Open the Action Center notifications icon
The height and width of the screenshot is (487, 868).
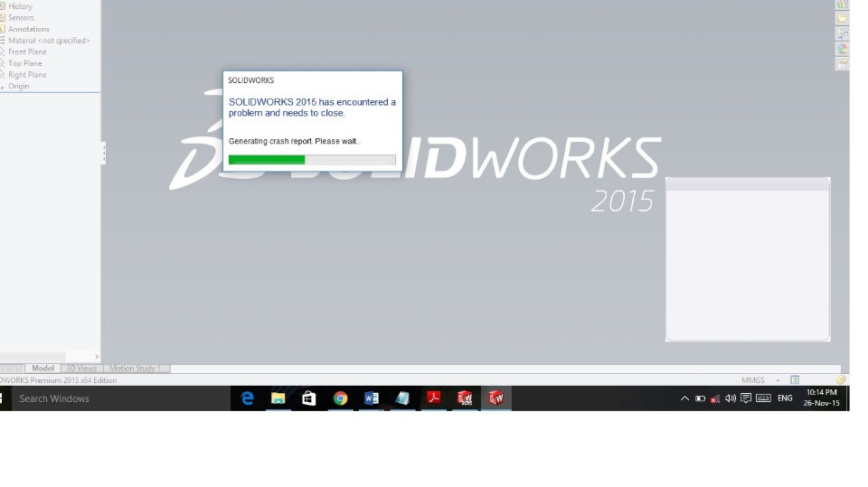point(746,398)
